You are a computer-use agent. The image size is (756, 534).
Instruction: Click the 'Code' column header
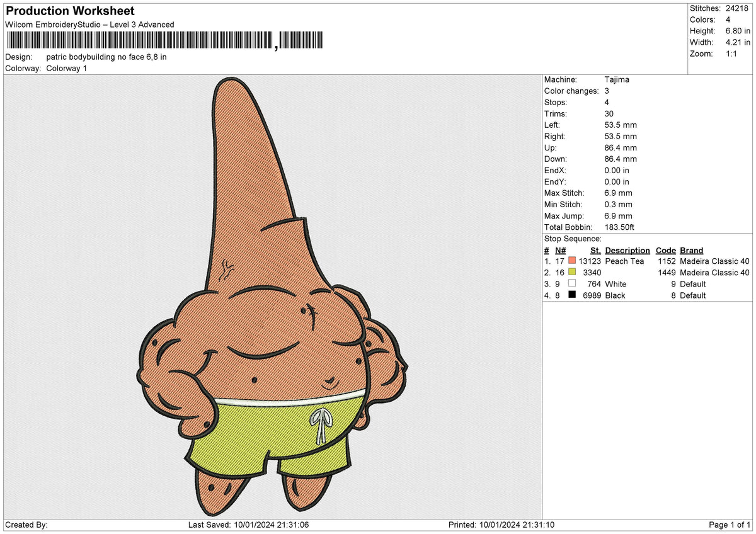click(666, 250)
